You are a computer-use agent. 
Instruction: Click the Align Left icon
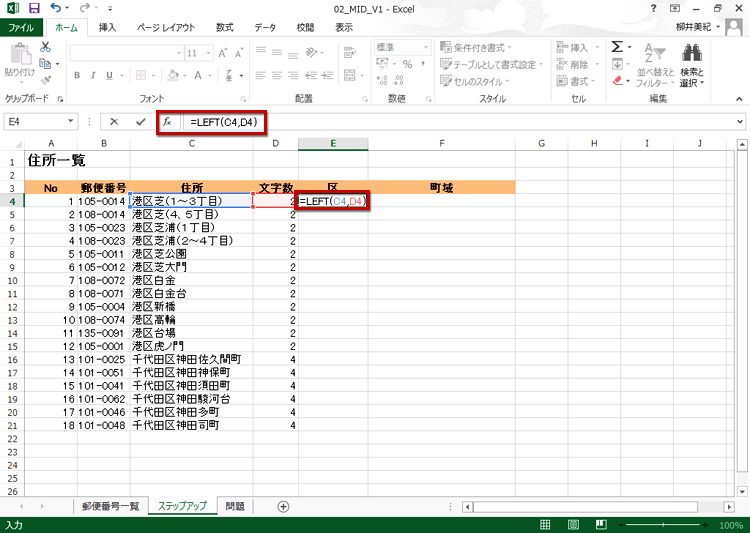tap(261, 75)
